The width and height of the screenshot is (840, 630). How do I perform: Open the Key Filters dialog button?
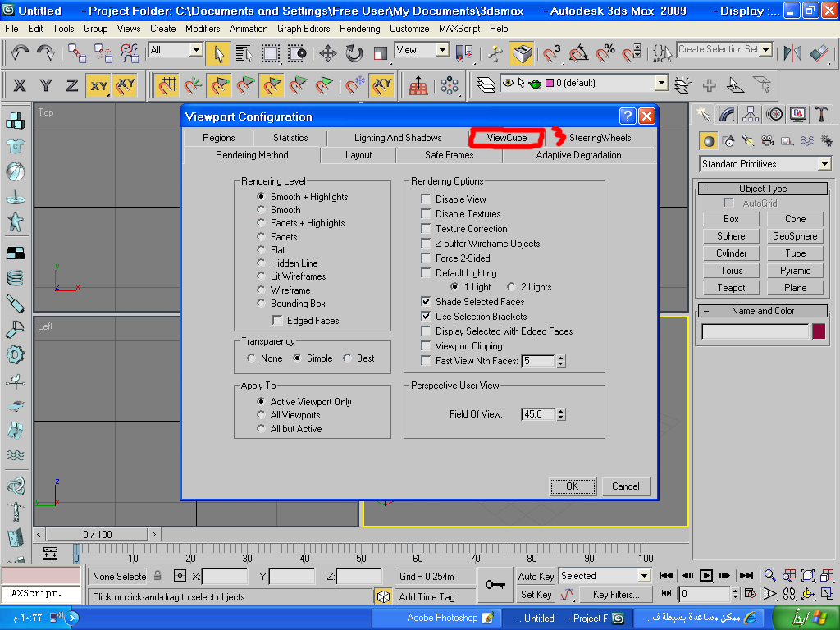[615, 594]
